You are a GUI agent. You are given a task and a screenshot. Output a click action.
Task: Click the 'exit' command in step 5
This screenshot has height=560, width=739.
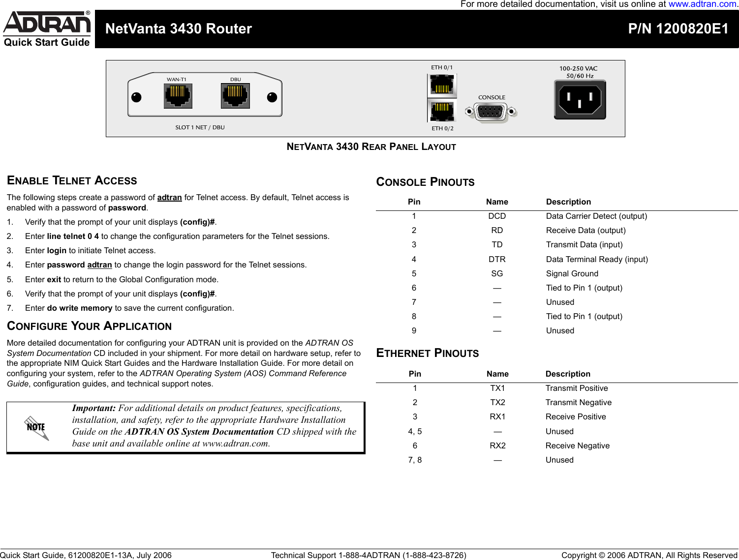54,280
